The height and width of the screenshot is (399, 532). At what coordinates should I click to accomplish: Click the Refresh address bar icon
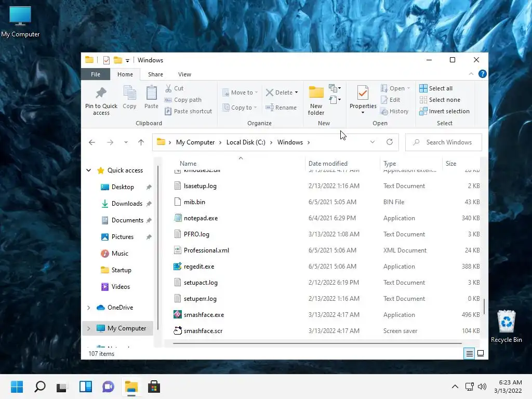390,142
